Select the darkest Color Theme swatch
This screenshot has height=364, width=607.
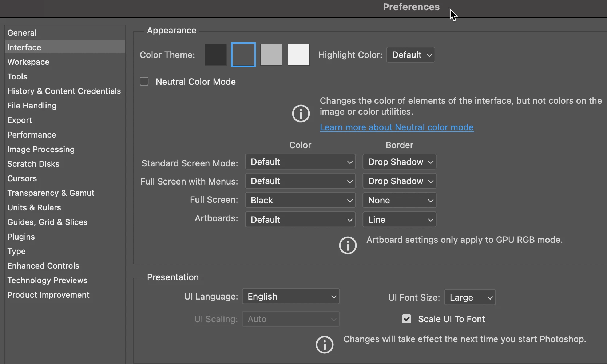click(x=216, y=55)
